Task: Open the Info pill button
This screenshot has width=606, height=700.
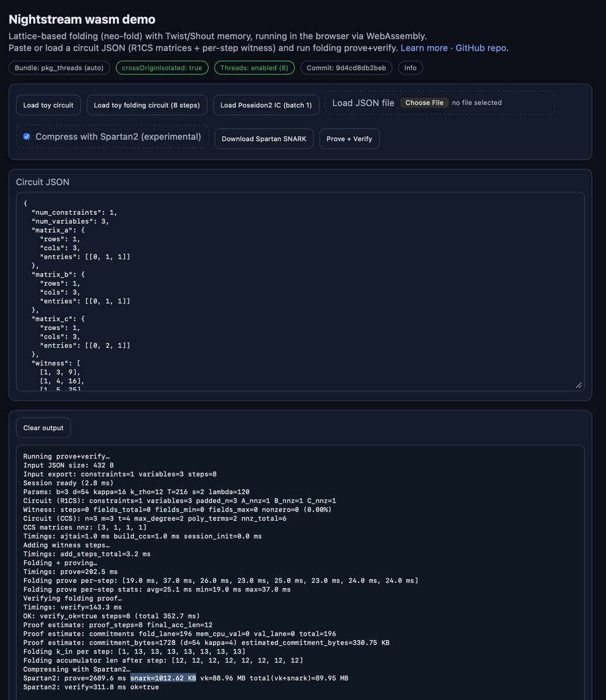Action: pyautogui.click(x=410, y=68)
